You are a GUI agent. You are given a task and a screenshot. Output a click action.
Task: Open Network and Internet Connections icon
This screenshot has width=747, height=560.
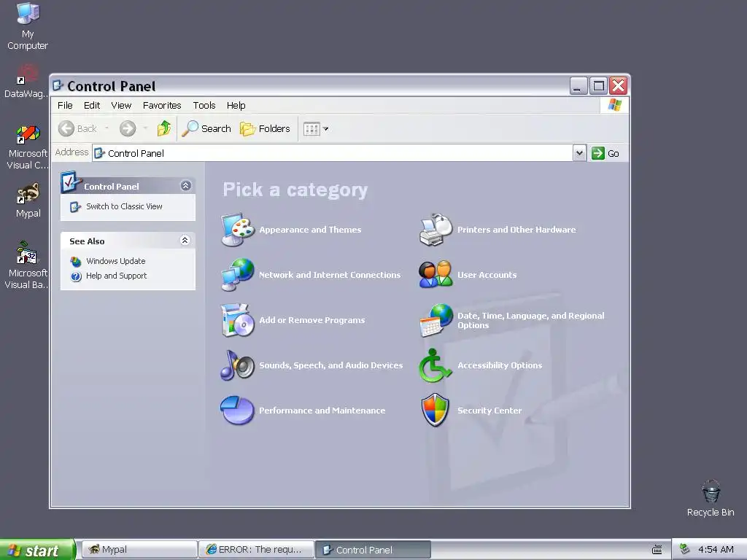pos(239,275)
